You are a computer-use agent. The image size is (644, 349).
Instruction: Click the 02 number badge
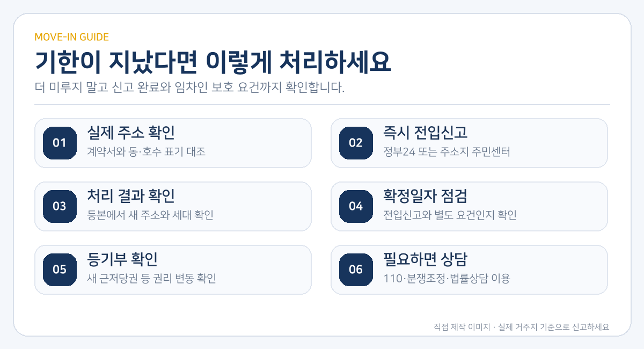pyautogui.click(x=356, y=143)
